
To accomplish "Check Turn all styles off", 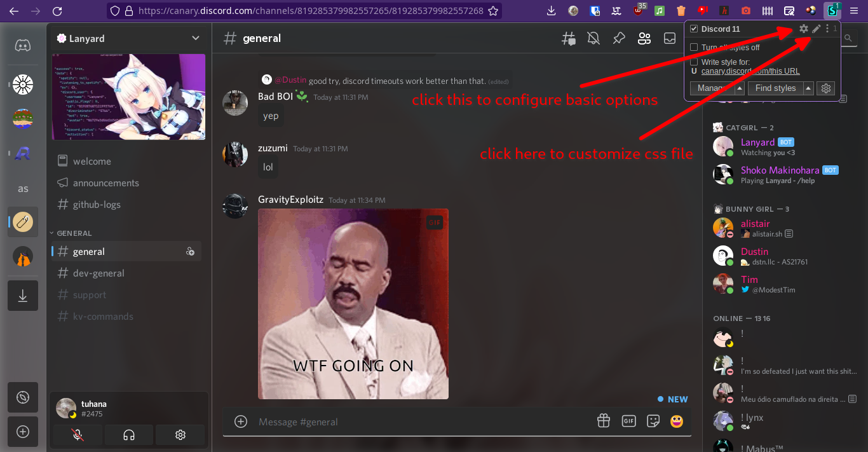I will [694, 48].
